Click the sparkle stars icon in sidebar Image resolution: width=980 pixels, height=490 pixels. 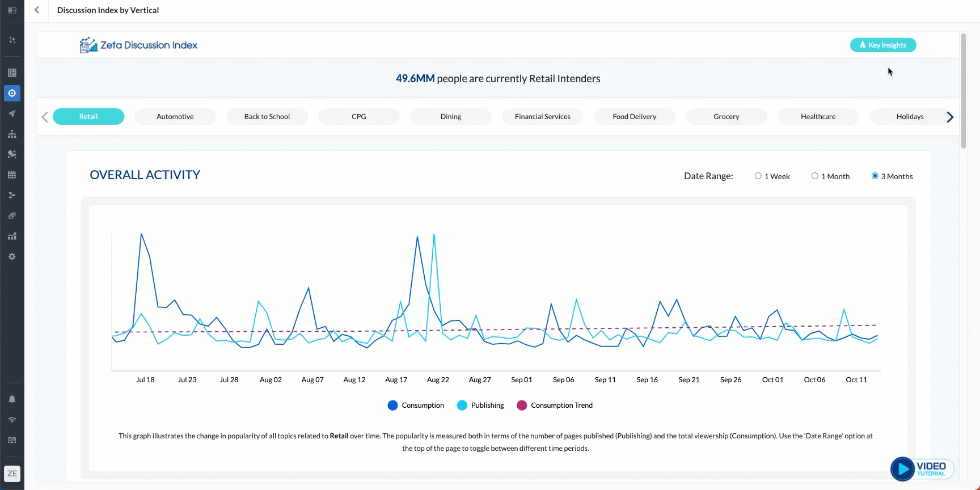pos(12,40)
